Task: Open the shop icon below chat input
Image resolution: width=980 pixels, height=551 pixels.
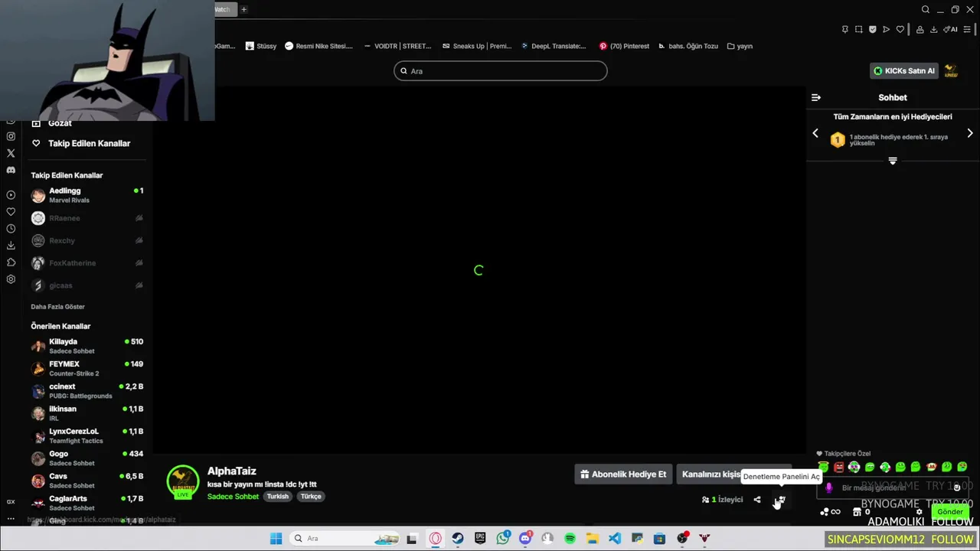Action: 857,512
